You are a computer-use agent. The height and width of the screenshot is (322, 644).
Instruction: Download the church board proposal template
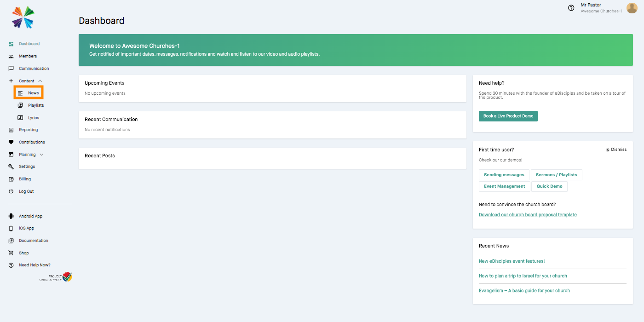coord(528,214)
